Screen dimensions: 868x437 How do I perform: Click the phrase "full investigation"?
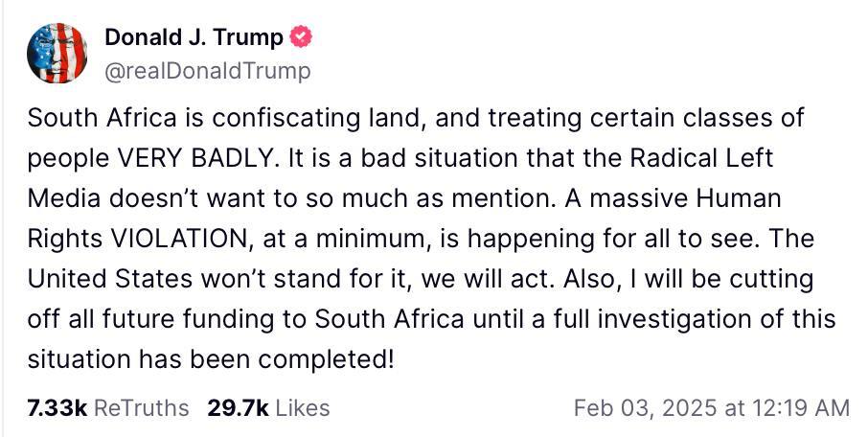[654, 318]
